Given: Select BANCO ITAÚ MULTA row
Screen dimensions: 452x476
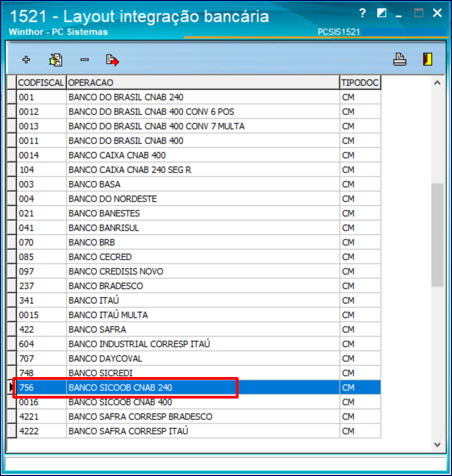Looking at the screenshot, I should (x=199, y=315).
